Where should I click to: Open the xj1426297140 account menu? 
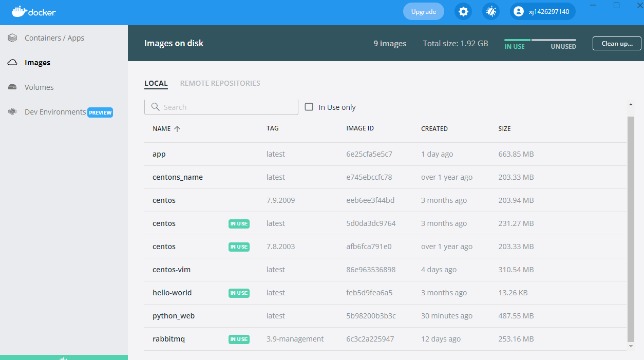tap(543, 11)
